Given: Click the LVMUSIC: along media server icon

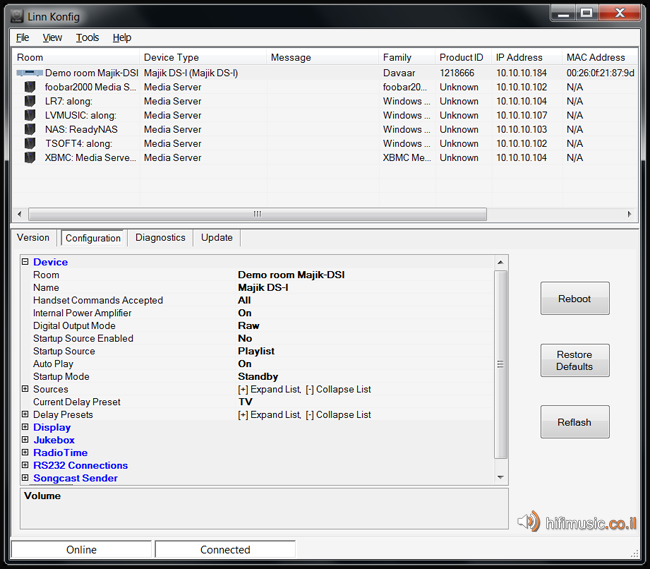Looking at the screenshot, I should [30, 115].
